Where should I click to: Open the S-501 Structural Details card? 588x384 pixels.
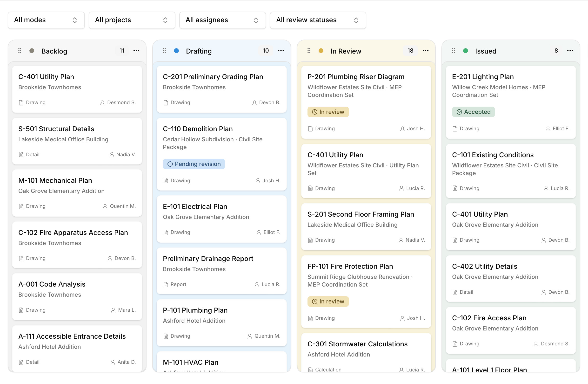pos(77,141)
